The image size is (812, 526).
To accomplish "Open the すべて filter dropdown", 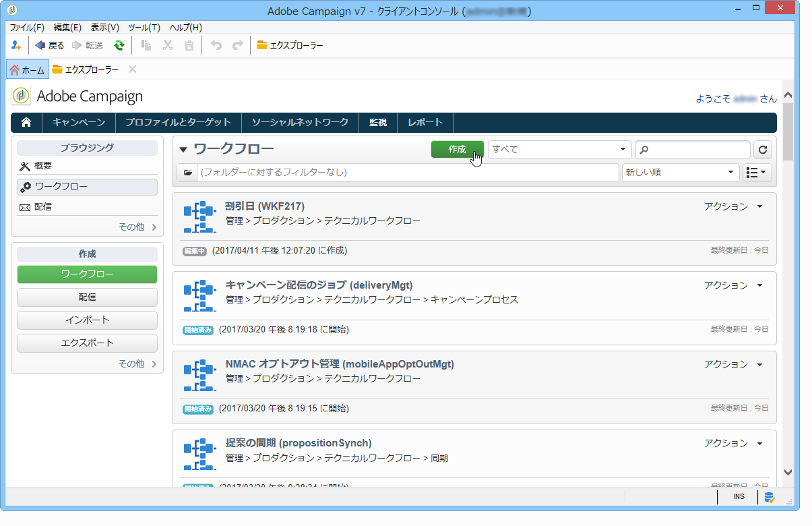I will [x=559, y=150].
